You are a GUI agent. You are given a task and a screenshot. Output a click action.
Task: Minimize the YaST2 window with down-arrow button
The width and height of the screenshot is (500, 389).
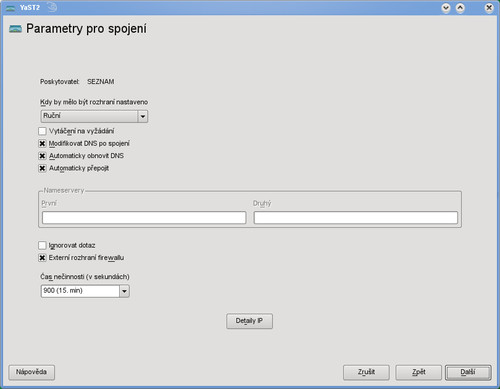[x=446, y=8]
